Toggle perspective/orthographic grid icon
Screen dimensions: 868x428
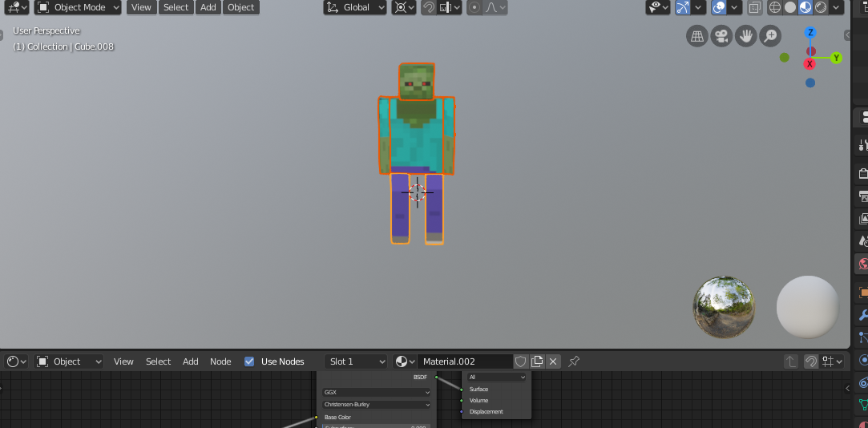[x=697, y=36]
